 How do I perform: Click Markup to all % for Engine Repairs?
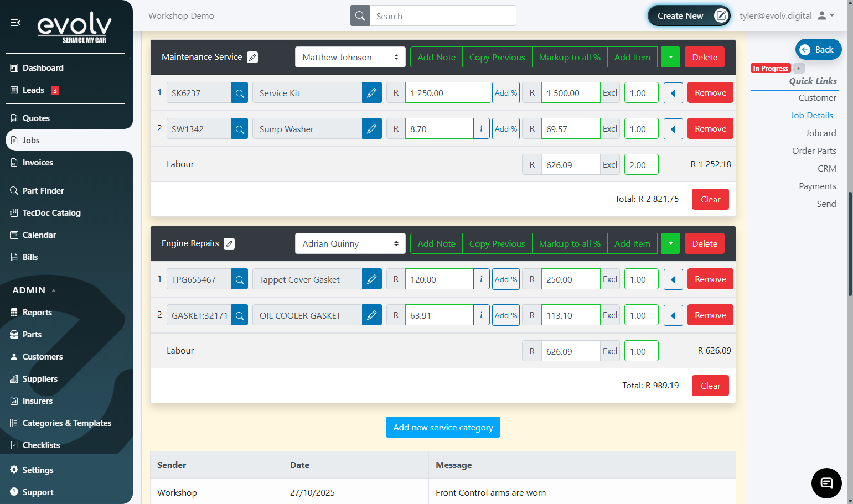[x=570, y=243]
